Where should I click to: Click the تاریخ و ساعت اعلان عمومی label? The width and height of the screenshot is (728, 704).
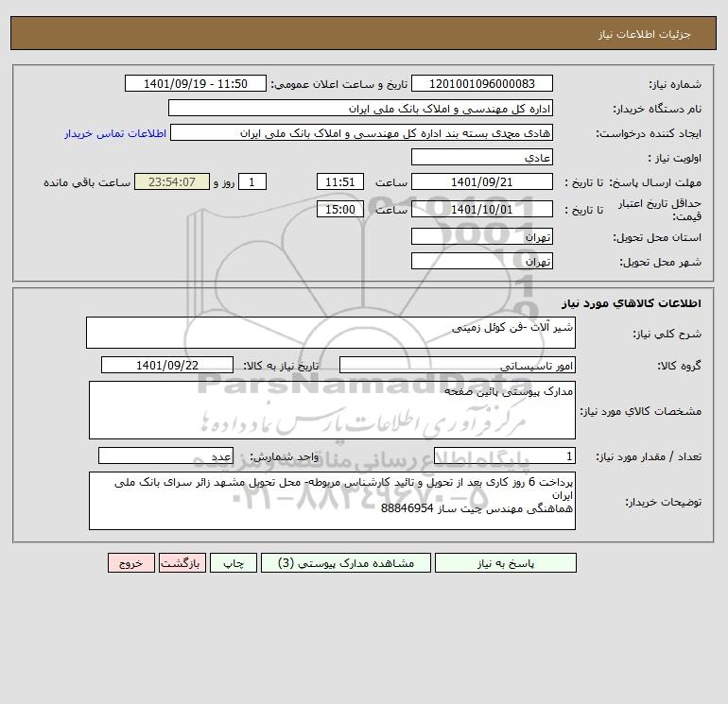pos(338,84)
